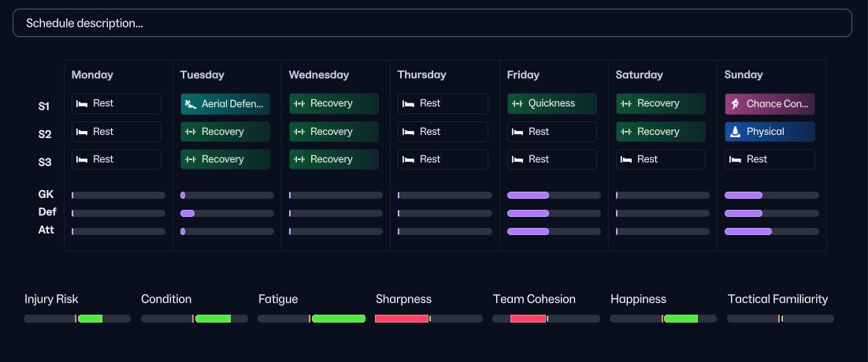Click the bed icon in Monday S3
This screenshot has height=362, width=868.
tap(82, 159)
